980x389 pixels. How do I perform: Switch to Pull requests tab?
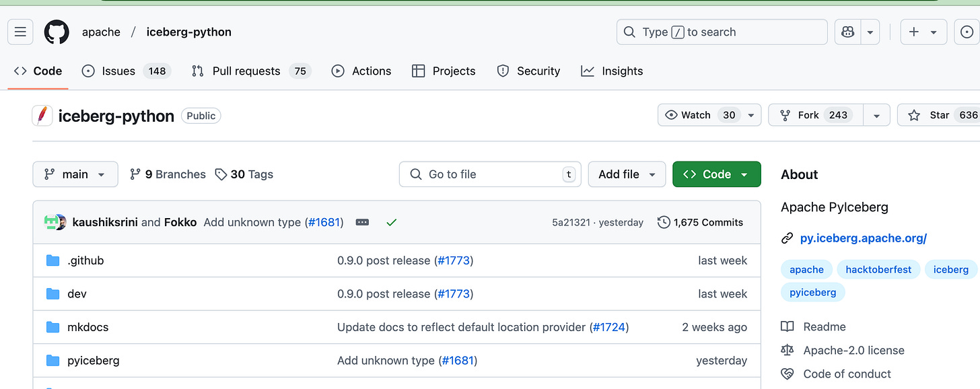pyautogui.click(x=251, y=71)
